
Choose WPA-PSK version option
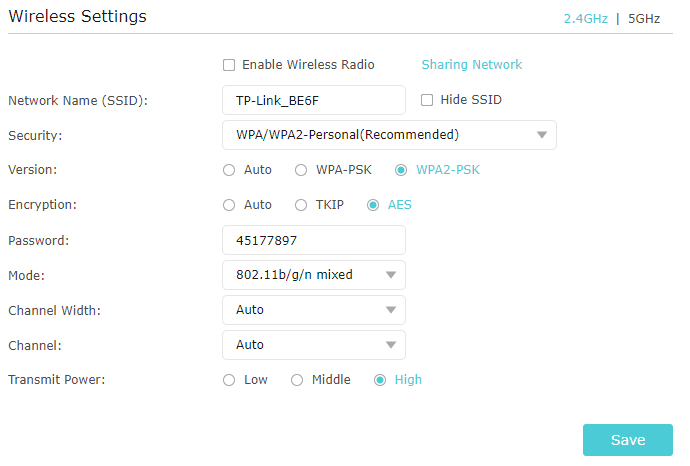301,170
